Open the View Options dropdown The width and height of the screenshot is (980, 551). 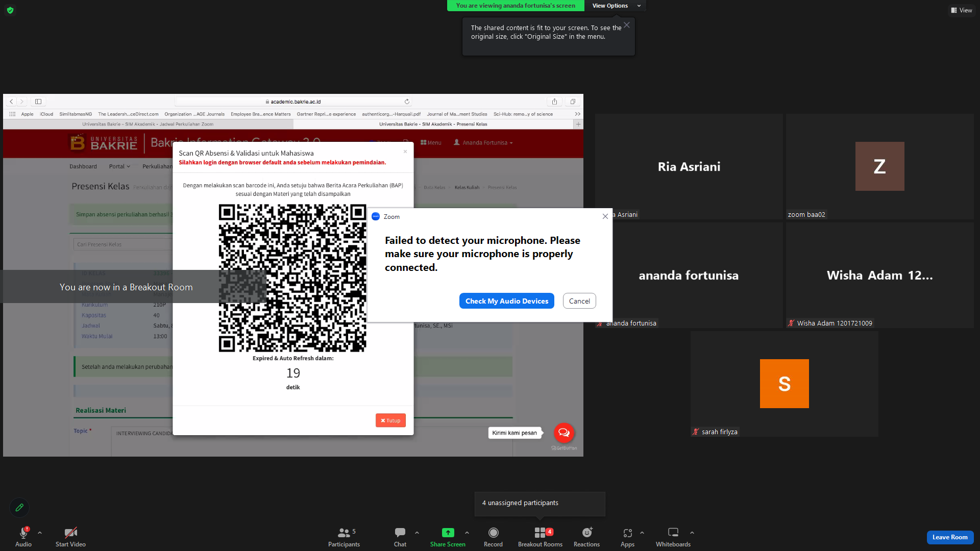[x=616, y=6]
